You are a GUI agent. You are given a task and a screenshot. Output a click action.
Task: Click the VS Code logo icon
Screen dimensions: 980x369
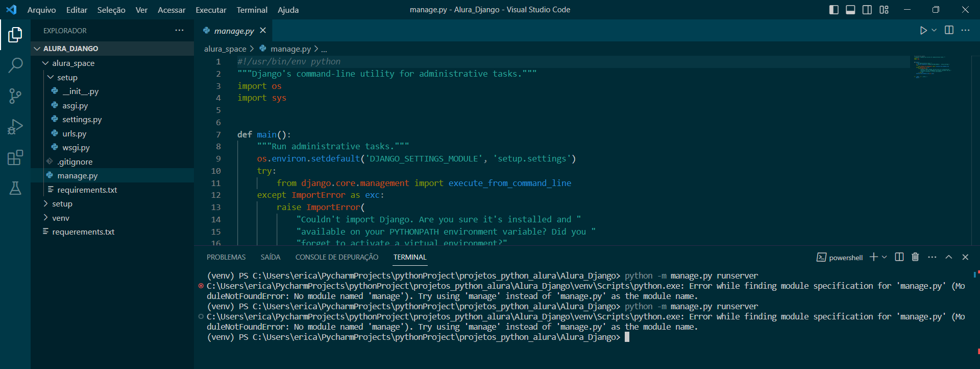11,10
